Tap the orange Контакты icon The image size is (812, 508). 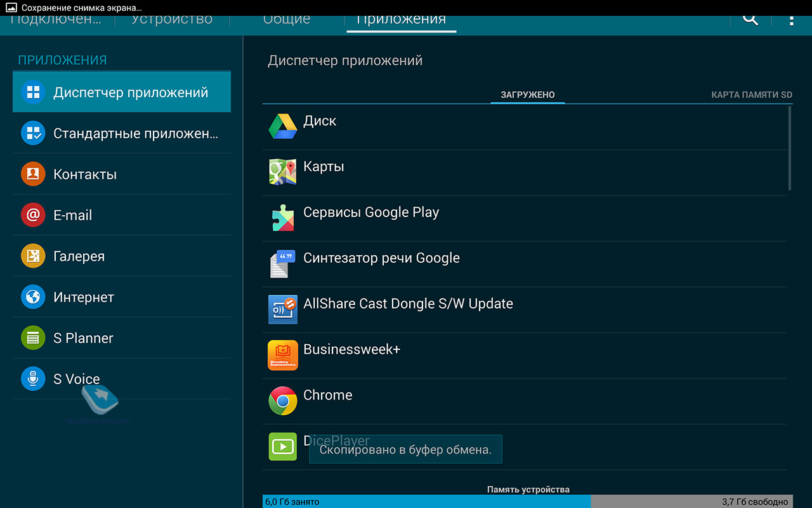coord(33,174)
